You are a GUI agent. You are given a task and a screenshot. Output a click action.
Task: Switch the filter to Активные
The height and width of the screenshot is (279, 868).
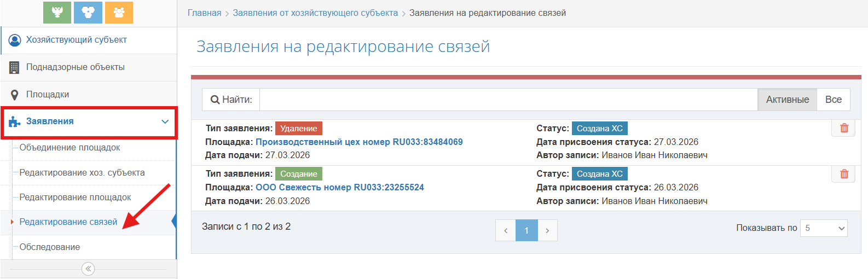(787, 100)
